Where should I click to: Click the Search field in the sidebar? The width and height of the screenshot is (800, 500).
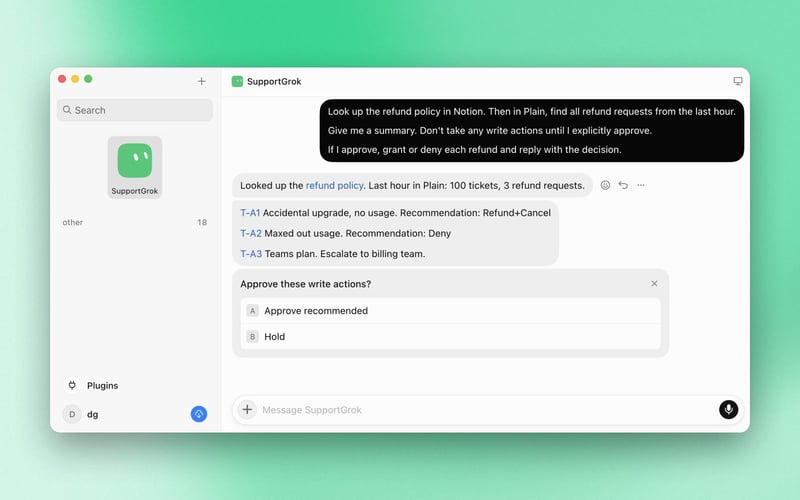(x=135, y=110)
